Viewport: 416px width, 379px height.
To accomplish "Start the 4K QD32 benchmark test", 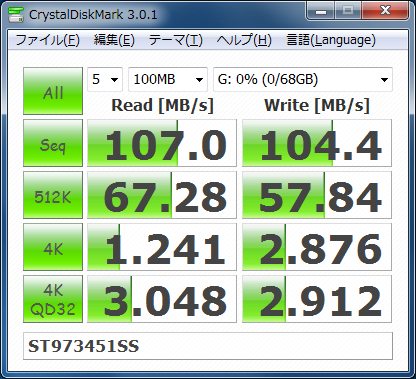I will coord(53,299).
